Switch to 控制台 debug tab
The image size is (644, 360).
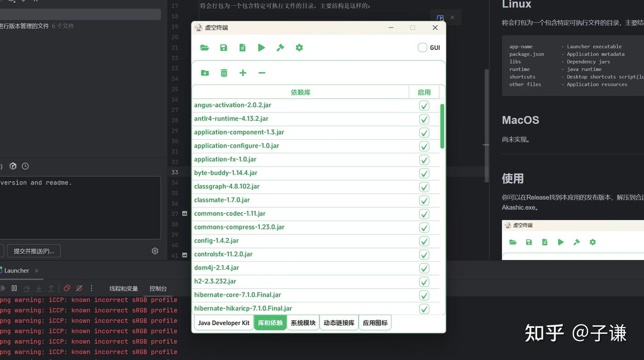pos(158,289)
